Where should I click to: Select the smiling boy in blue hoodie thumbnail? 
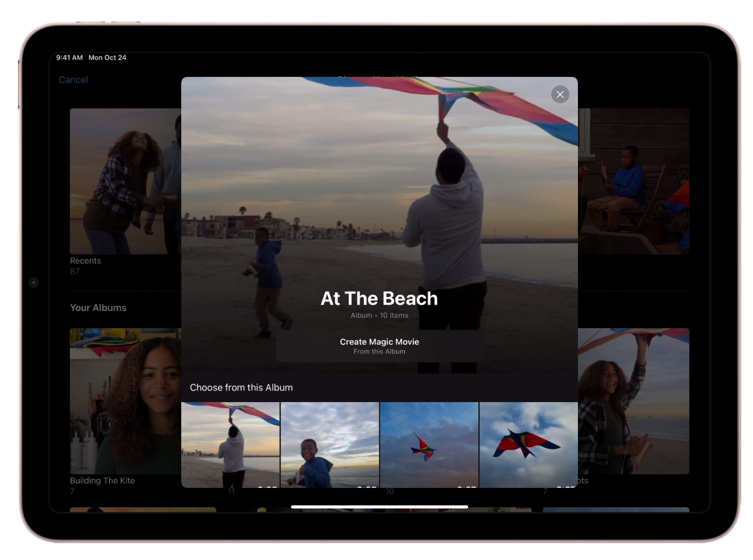[x=330, y=445]
